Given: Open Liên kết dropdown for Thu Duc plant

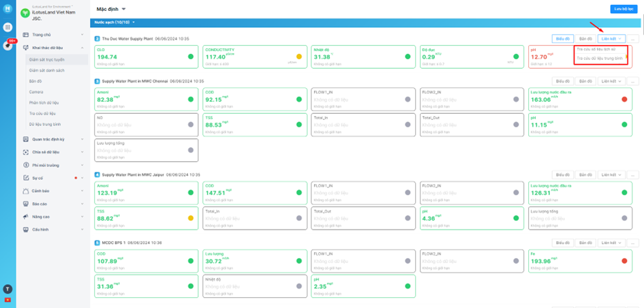Looking at the screenshot, I should point(611,39).
